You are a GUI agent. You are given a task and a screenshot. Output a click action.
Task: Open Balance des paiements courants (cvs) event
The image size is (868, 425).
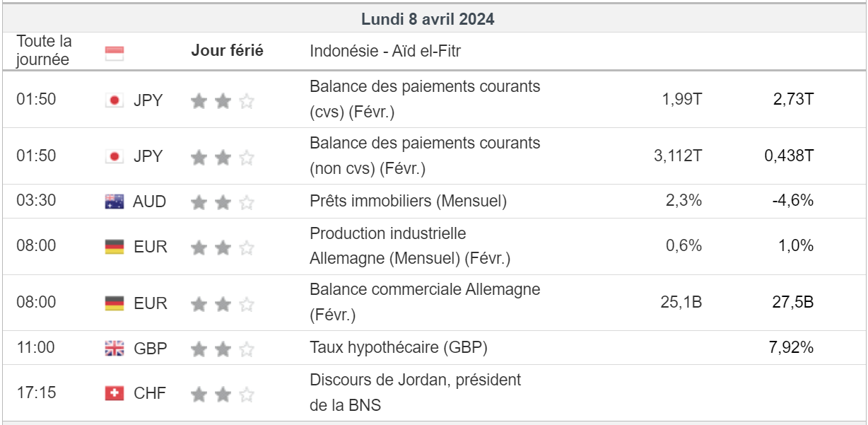[x=425, y=99]
